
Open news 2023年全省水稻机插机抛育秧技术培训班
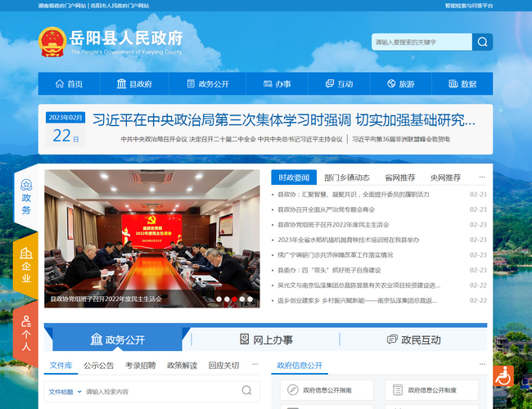pyautogui.click(x=349, y=240)
